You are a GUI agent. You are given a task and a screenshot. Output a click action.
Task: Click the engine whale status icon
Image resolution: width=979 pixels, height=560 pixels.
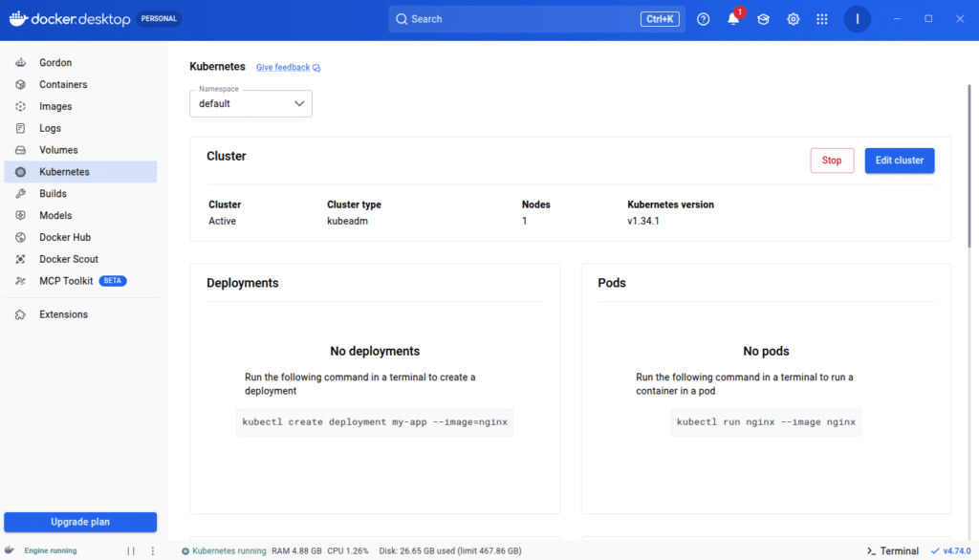[x=10, y=550]
